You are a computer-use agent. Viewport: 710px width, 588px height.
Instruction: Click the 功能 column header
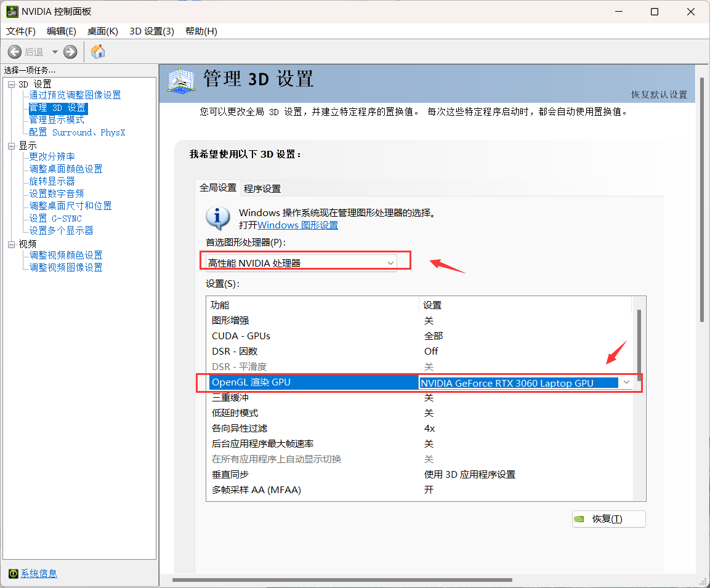pyautogui.click(x=312, y=305)
